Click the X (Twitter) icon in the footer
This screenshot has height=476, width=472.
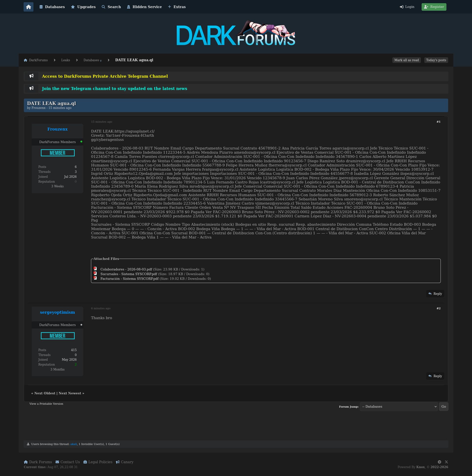(446, 462)
